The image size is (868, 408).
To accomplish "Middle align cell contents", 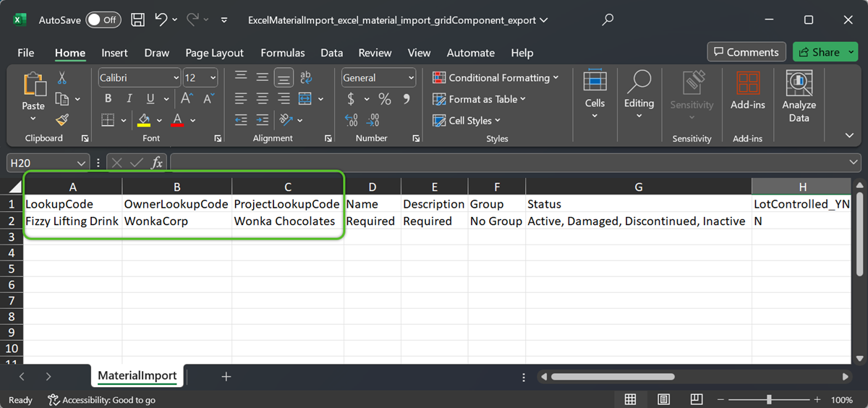I will [262, 77].
